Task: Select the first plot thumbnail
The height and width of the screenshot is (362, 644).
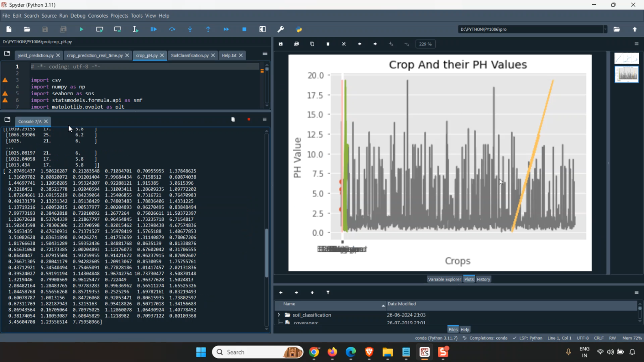Action: tap(626, 58)
